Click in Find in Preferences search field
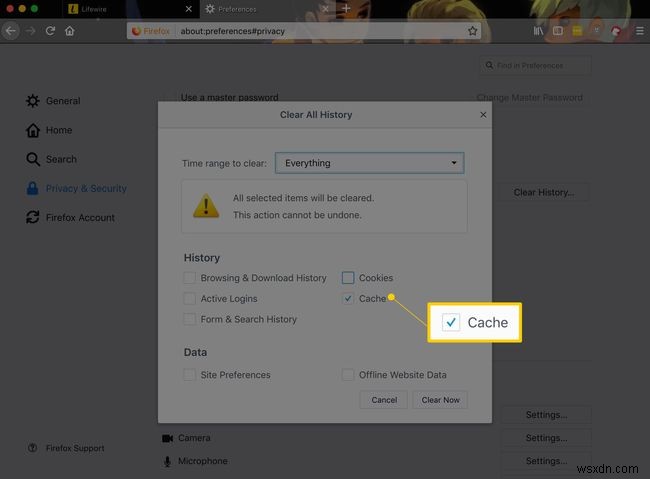This screenshot has height=479, width=650. tap(535, 66)
